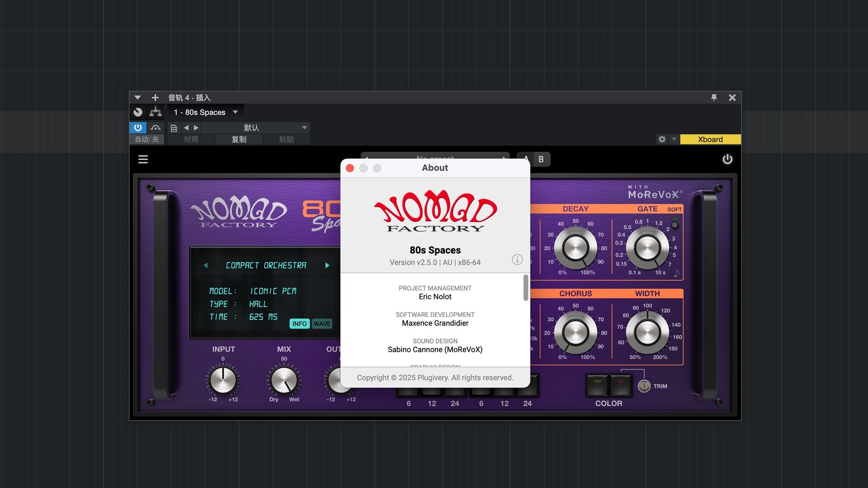The image size is (868, 488).
Task: Add an insert with the plus icon
Action: click(x=155, y=98)
